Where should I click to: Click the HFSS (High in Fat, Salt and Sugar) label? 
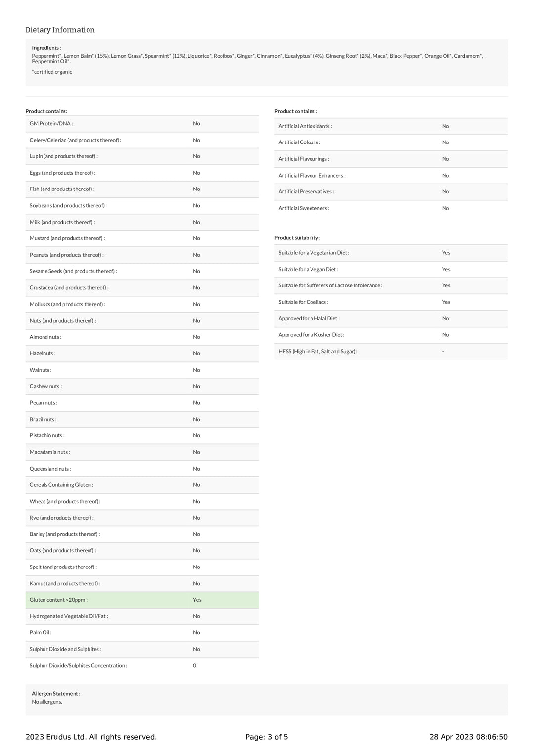coord(318,351)
